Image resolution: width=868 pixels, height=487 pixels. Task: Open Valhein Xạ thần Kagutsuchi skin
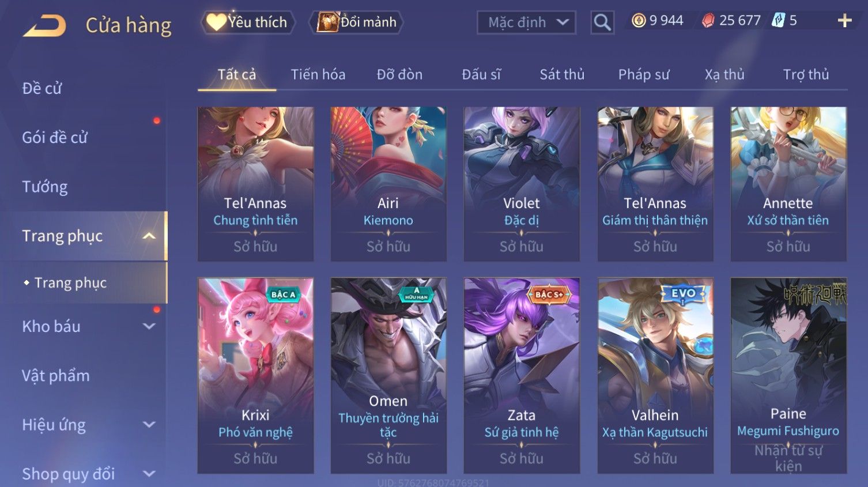[x=655, y=376]
